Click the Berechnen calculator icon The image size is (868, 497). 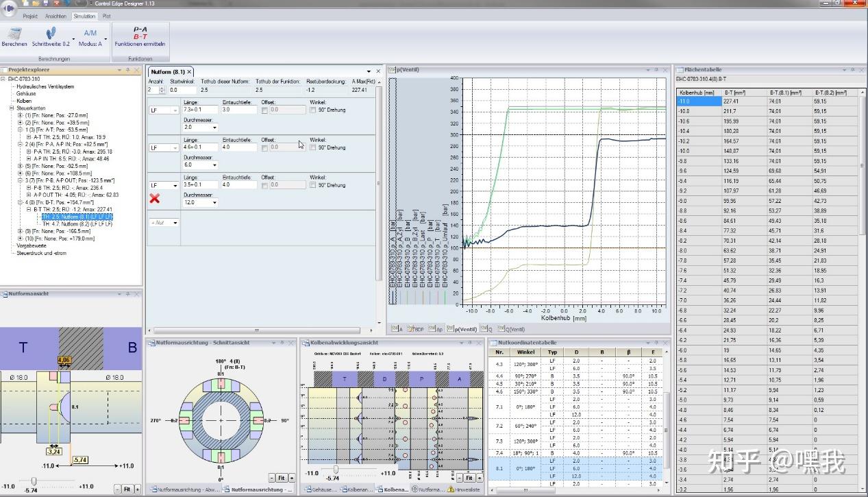click(x=14, y=33)
